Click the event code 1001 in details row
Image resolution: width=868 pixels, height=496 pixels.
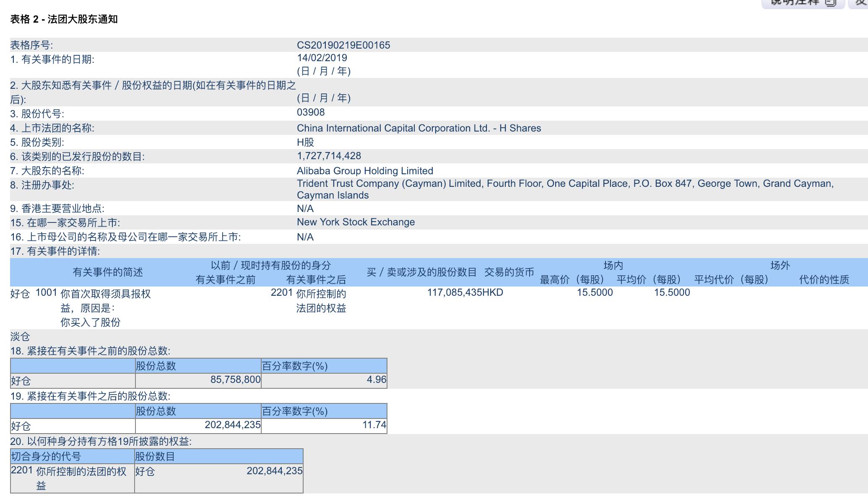tap(46, 292)
